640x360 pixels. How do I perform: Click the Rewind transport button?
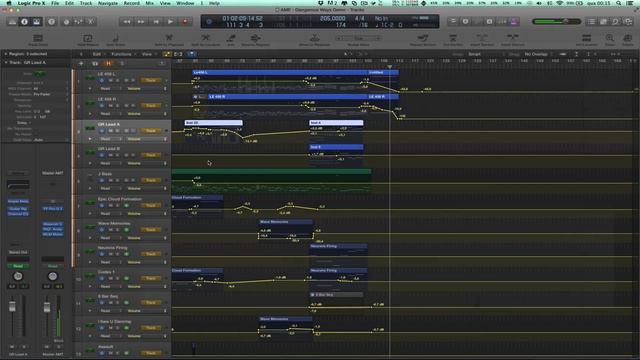(x=127, y=21)
